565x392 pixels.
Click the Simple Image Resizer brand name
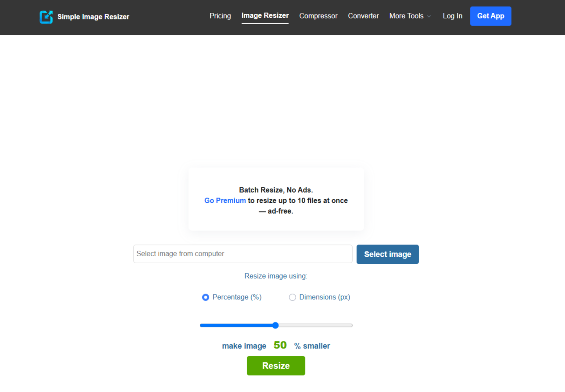pos(93,17)
